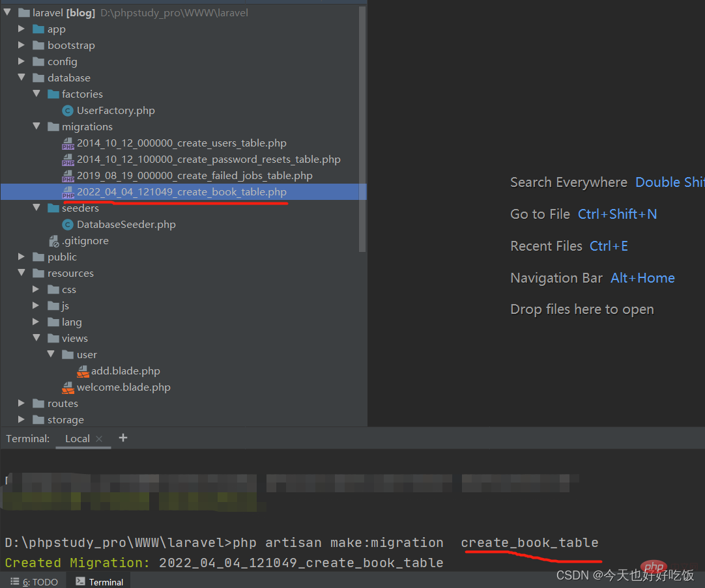Image resolution: width=705 pixels, height=588 pixels.
Task: Click the public folder icon
Action: tap(38, 257)
